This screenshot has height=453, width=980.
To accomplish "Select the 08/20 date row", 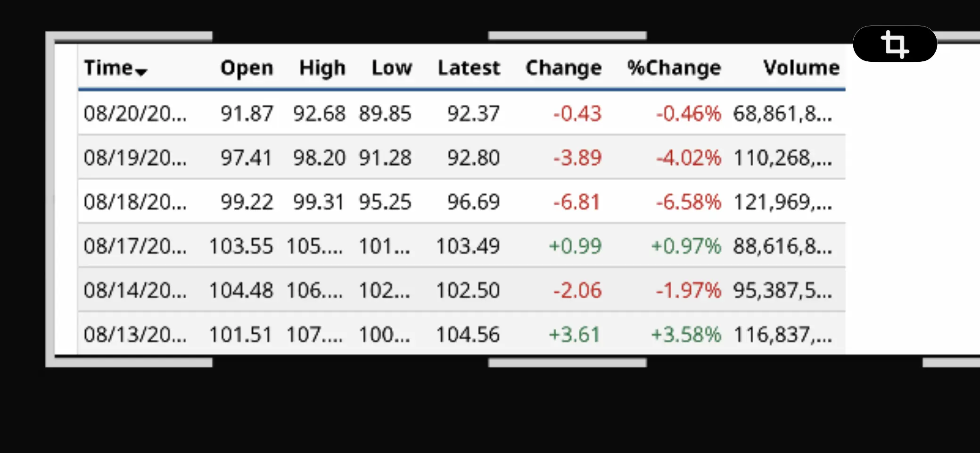I will [461, 113].
